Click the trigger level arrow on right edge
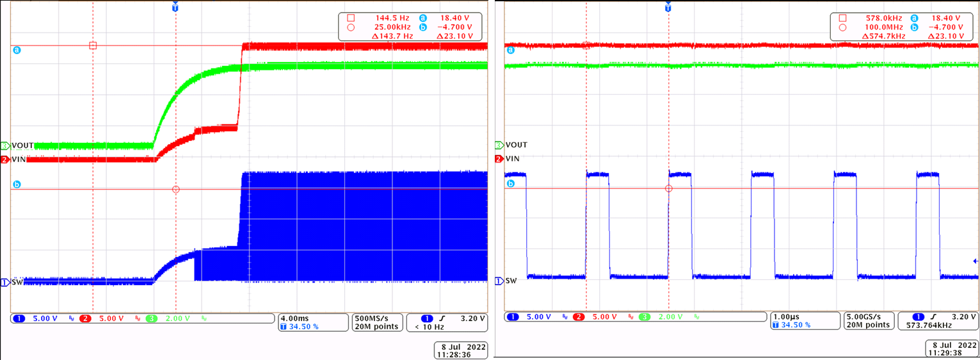Viewport: 980px width, 360px height. point(975,261)
